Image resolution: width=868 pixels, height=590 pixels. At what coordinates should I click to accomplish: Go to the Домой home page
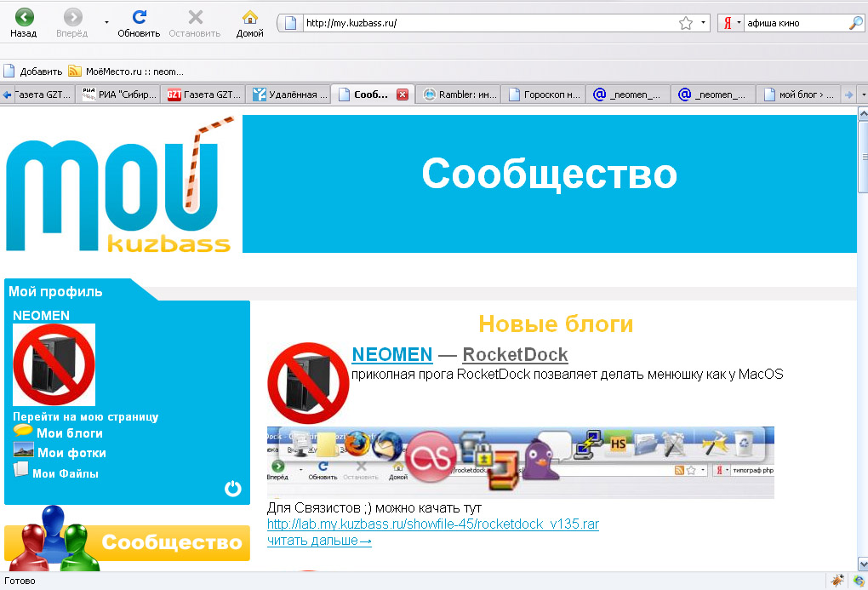click(x=249, y=23)
